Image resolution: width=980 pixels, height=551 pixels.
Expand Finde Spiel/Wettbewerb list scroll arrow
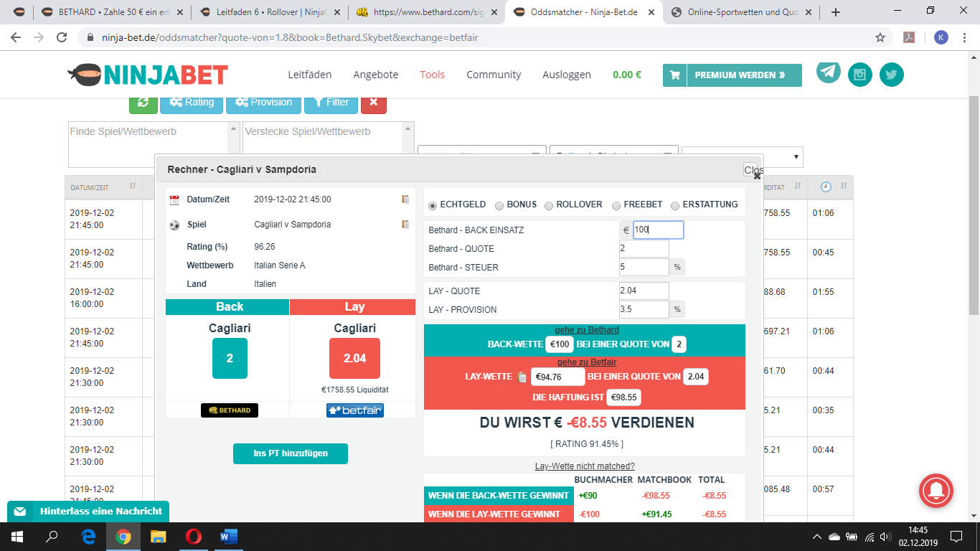(x=233, y=129)
